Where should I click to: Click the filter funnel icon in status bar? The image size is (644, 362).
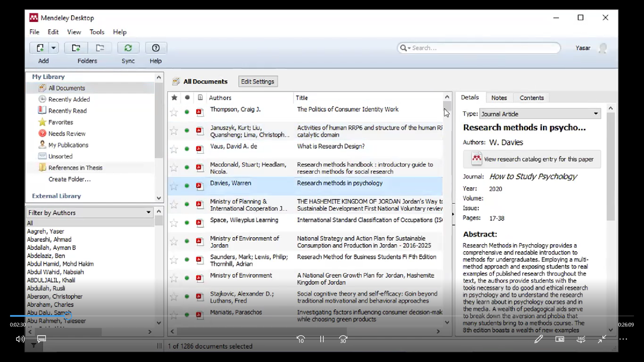pyautogui.click(x=34, y=345)
